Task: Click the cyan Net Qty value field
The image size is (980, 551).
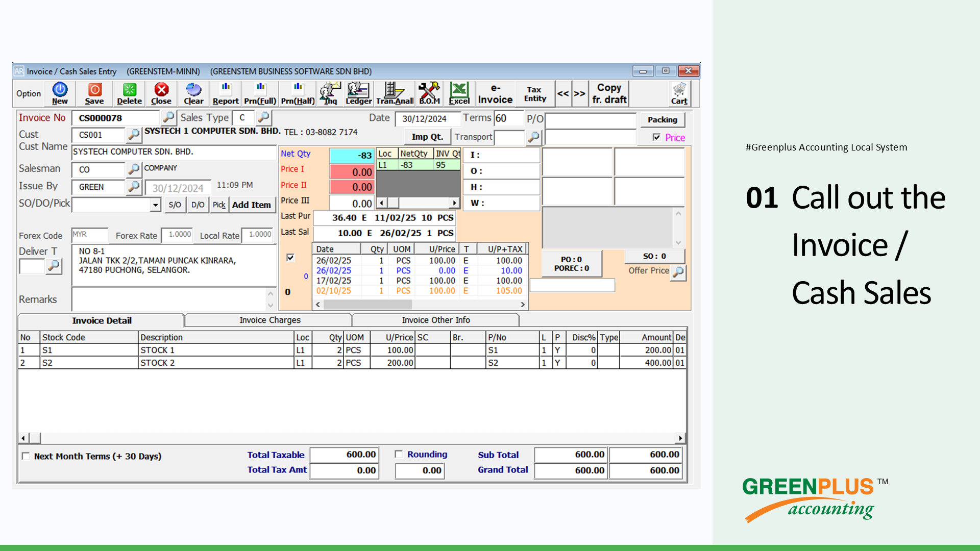Action: click(x=352, y=155)
